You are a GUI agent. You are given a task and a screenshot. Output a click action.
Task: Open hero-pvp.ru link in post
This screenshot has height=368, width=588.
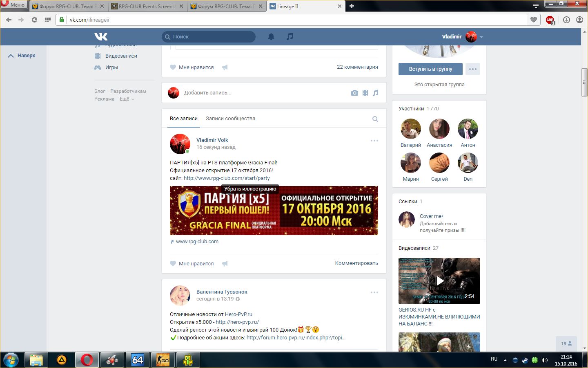[x=237, y=322]
